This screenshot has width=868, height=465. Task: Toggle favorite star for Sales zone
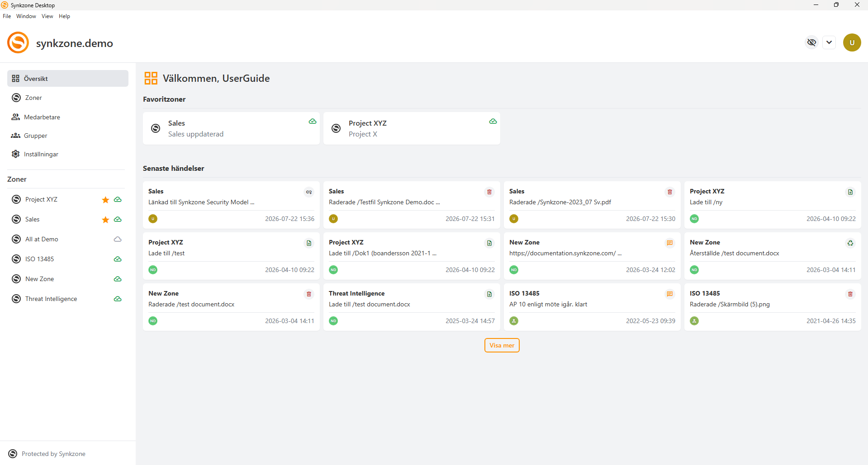[105, 220]
